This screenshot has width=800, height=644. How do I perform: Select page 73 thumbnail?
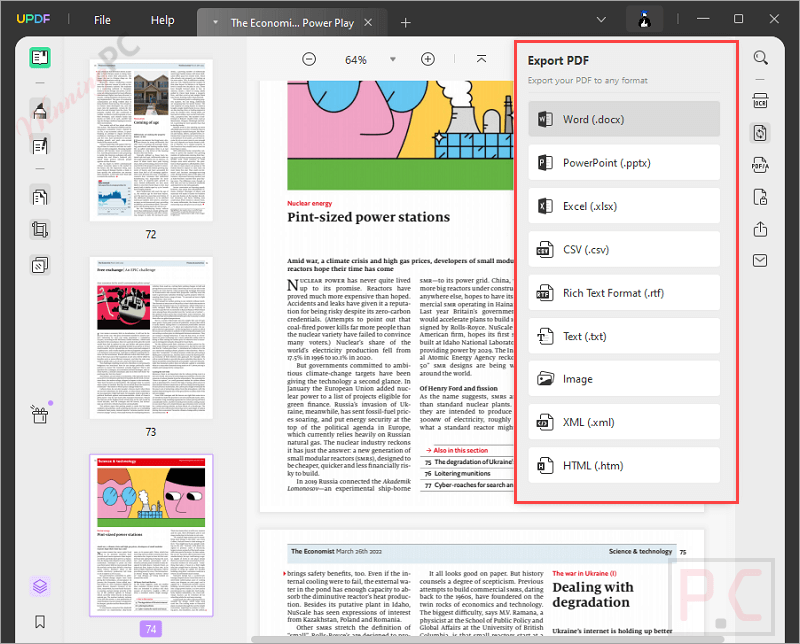pos(151,338)
